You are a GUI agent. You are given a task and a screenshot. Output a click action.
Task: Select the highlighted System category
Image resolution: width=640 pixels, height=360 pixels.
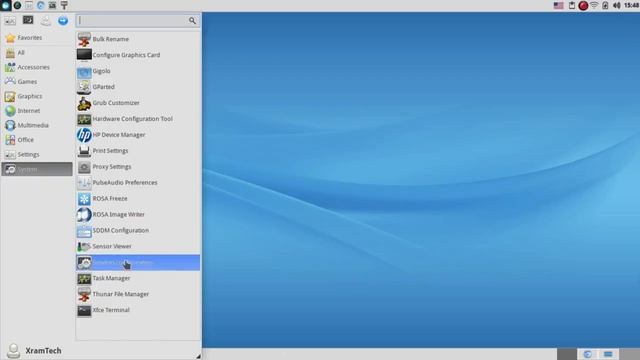click(x=37, y=169)
